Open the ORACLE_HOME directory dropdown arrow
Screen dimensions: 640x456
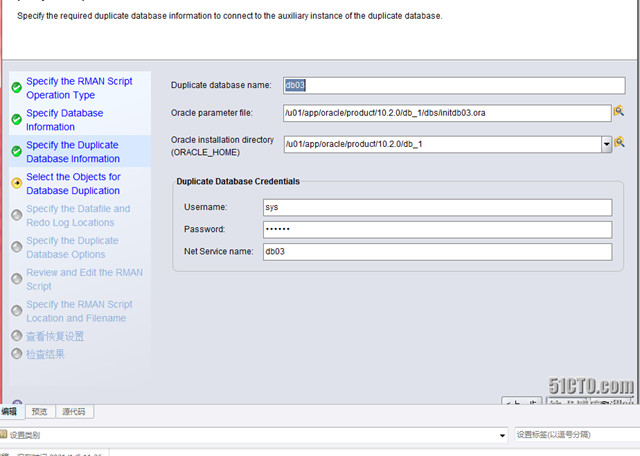point(606,145)
